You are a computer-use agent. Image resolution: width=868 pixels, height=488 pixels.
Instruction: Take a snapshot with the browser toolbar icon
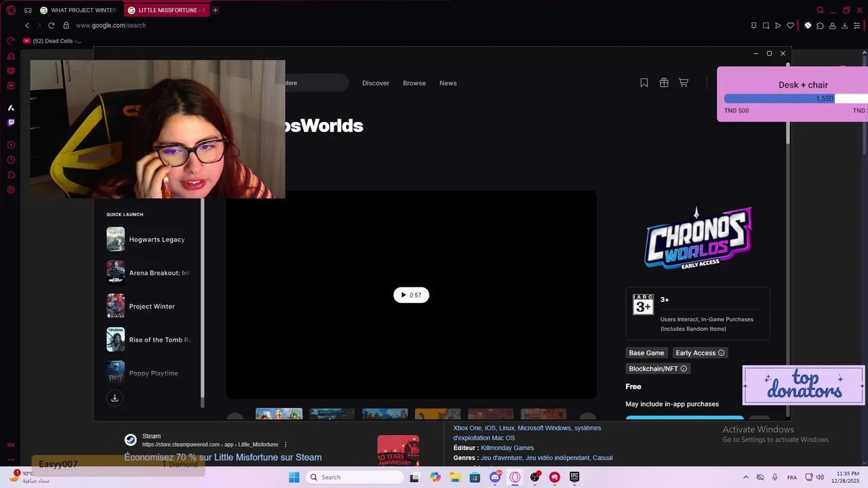click(766, 26)
